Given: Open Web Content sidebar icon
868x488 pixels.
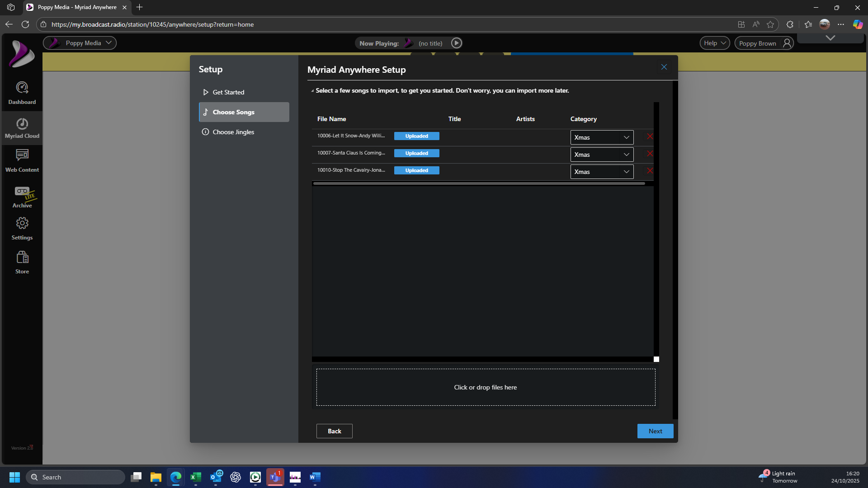Looking at the screenshot, I should click(22, 161).
